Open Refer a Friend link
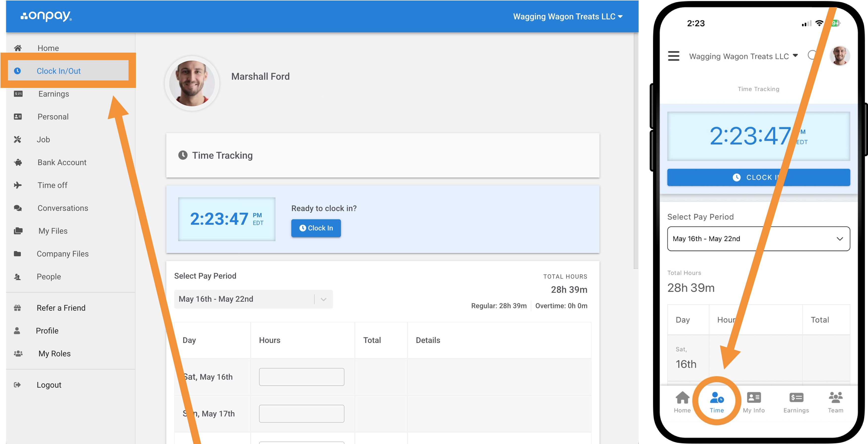 pyautogui.click(x=61, y=308)
